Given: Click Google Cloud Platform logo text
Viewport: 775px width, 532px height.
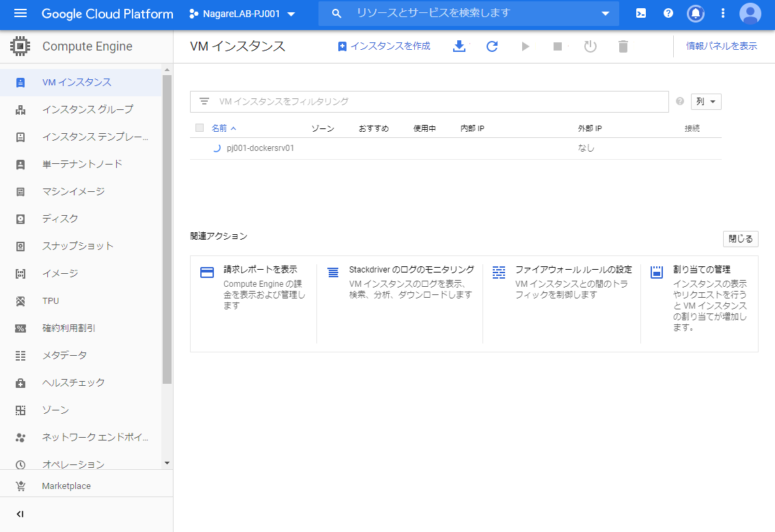Looking at the screenshot, I should point(107,14).
